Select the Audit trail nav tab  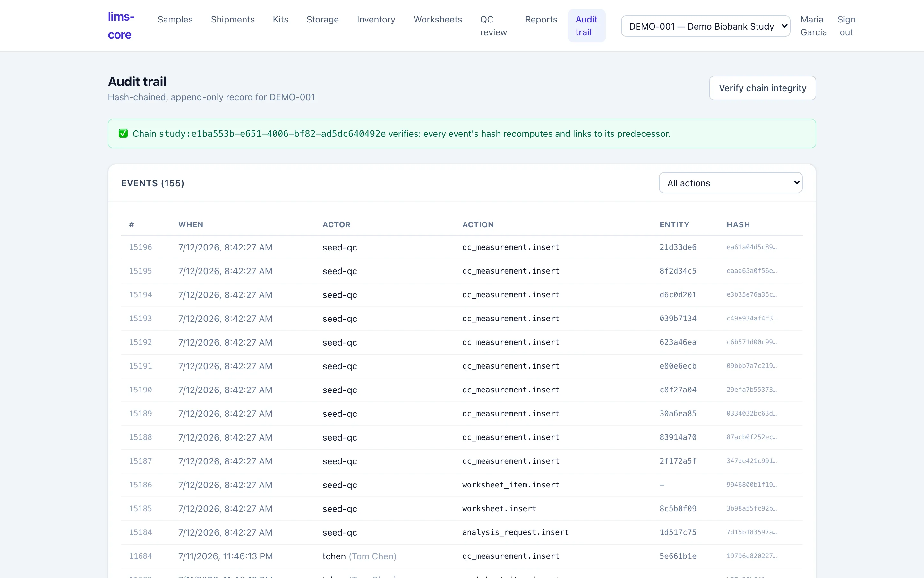[586, 26]
